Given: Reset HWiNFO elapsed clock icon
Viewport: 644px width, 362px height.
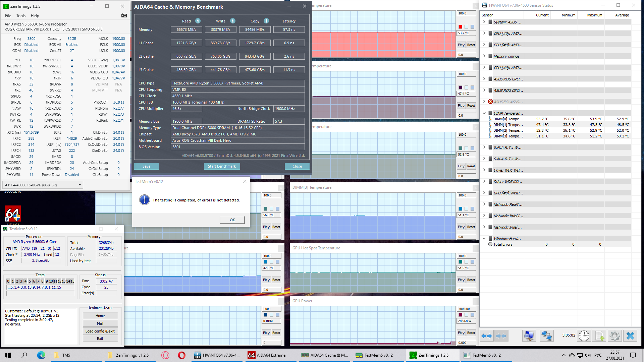Looking at the screenshot, I should tap(584, 336).
